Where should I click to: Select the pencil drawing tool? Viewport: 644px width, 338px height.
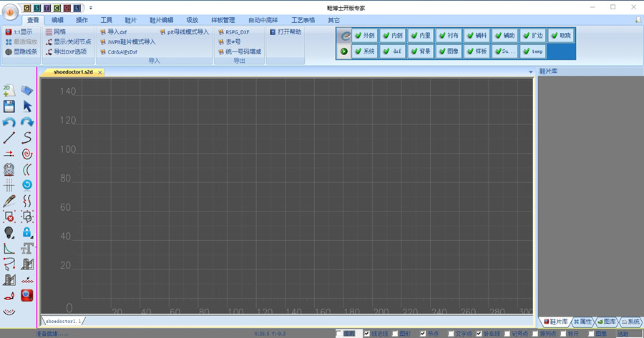[x=9, y=201]
